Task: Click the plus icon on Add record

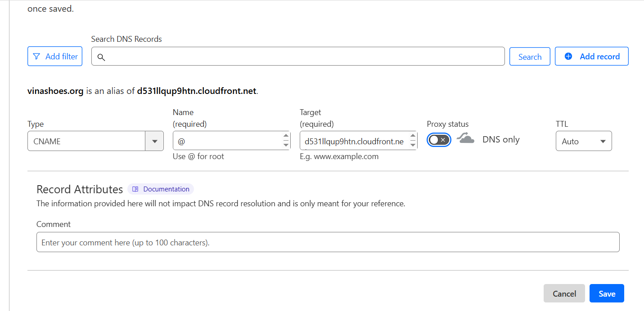Action: point(568,56)
